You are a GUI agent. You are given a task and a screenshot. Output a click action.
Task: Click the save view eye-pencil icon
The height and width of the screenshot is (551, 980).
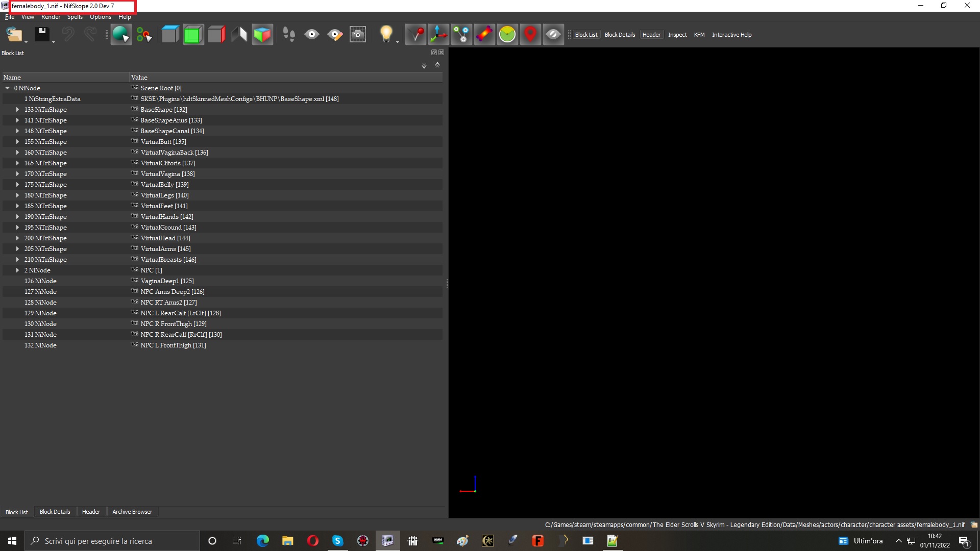click(335, 35)
